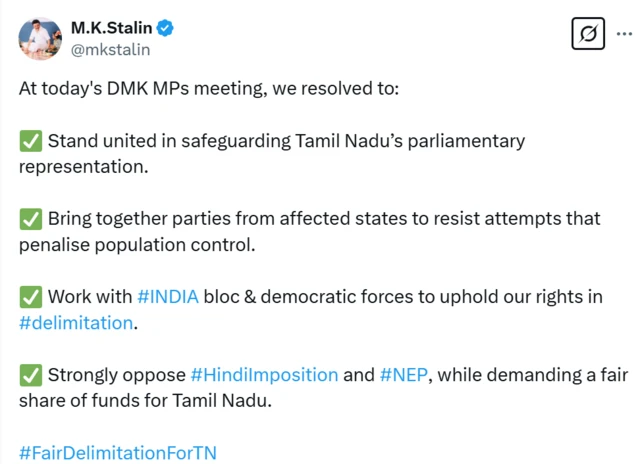
Task: Follow the #delimitation hashtag link
Action: click(x=76, y=323)
